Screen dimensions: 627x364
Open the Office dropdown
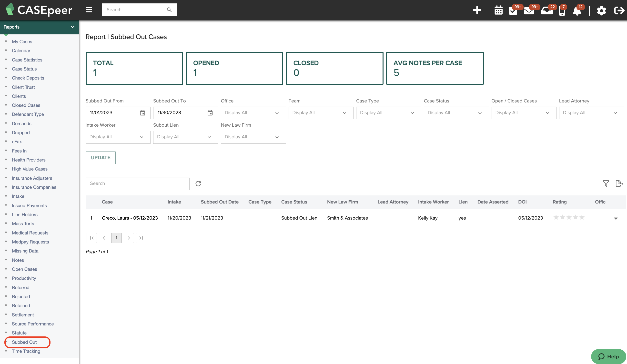[253, 113]
